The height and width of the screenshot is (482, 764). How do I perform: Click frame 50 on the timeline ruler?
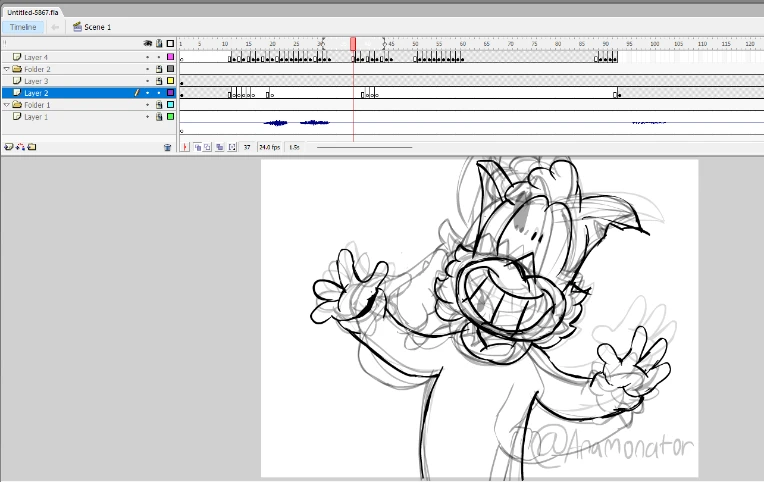415,44
